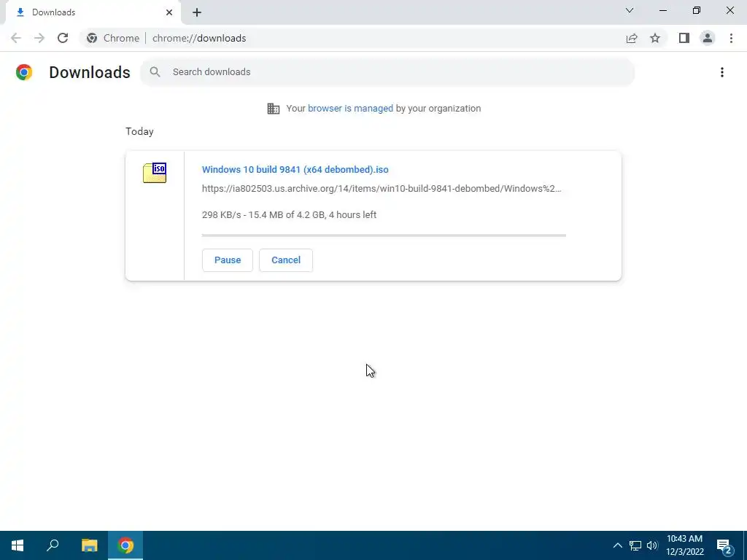Close the Downloads tab
The height and width of the screenshot is (560, 747).
[x=169, y=12]
